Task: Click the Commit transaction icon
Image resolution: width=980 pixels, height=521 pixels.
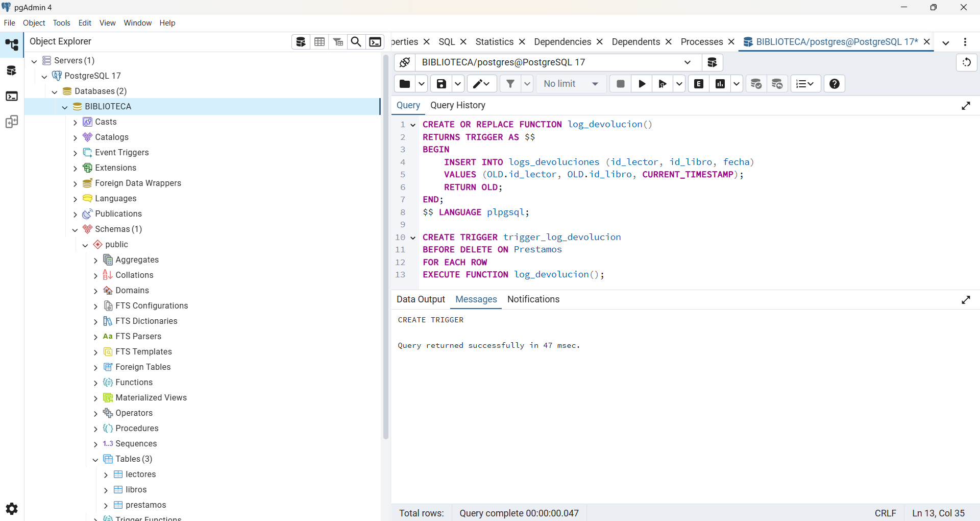Action: click(x=756, y=84)
